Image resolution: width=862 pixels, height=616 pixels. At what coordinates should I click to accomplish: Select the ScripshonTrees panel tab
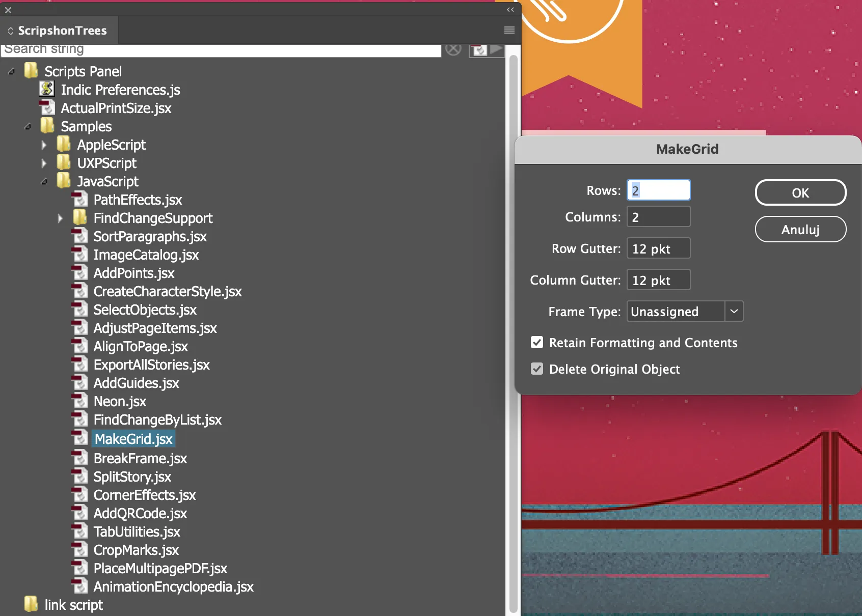[61, 31]
